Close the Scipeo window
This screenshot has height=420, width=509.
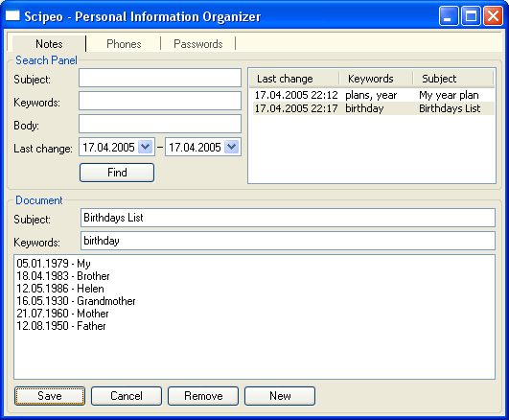493,16
